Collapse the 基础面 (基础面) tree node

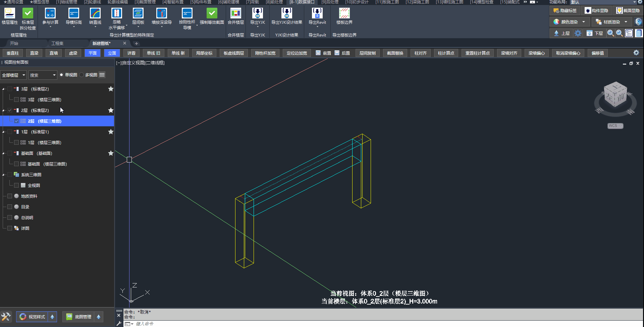point(4,153)
